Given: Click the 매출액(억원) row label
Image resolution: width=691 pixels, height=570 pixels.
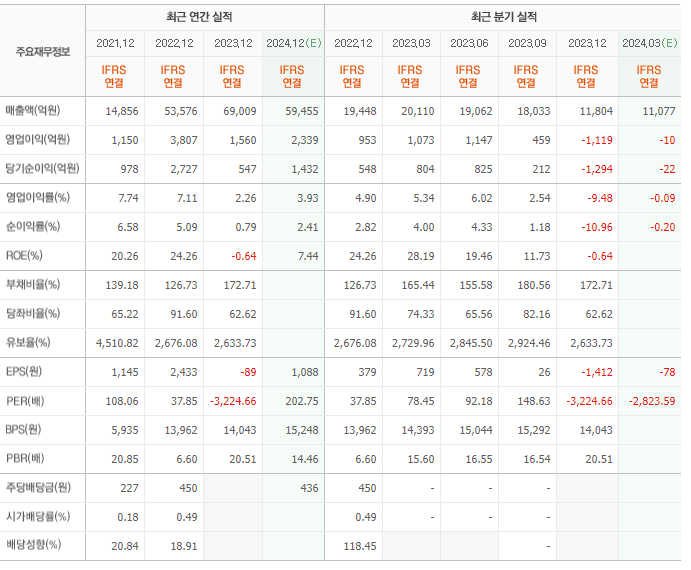Looking at the screenshot, I should (33, 110).
